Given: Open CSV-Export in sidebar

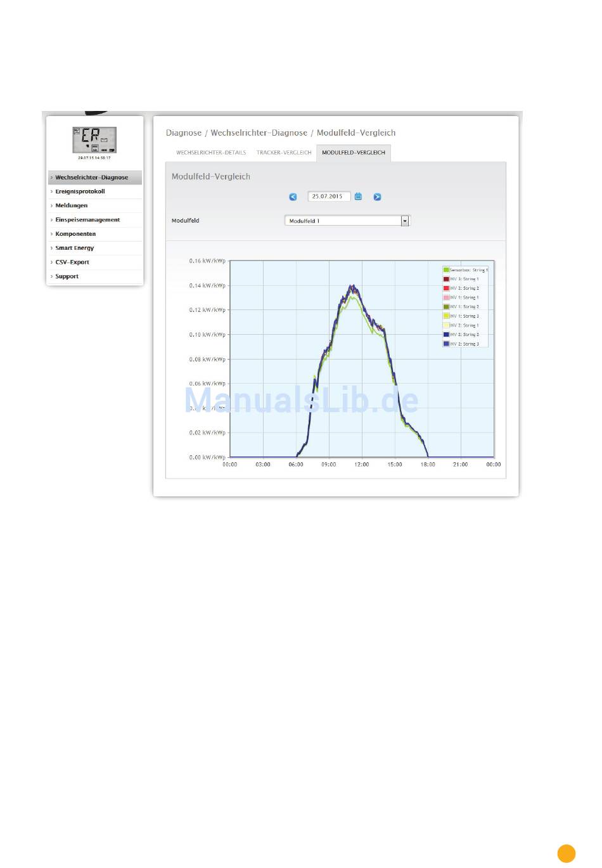Looking at the screenshot, I should click(95, 262).
